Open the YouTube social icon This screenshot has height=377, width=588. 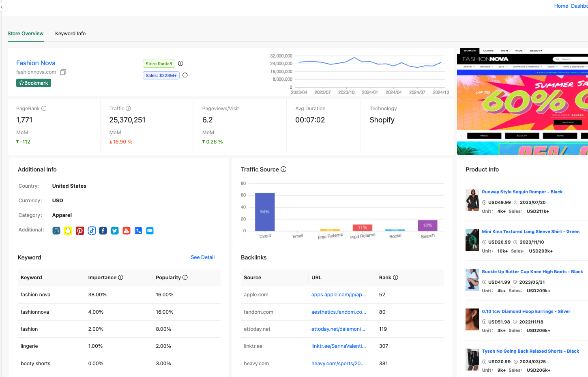pos(126,231)
